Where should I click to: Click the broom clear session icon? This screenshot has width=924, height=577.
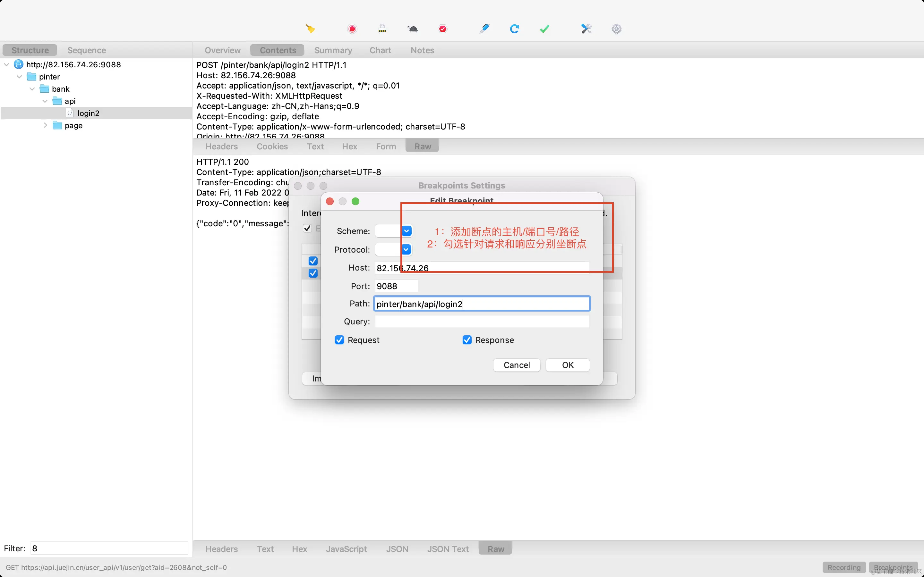click(x=310, y=29)
